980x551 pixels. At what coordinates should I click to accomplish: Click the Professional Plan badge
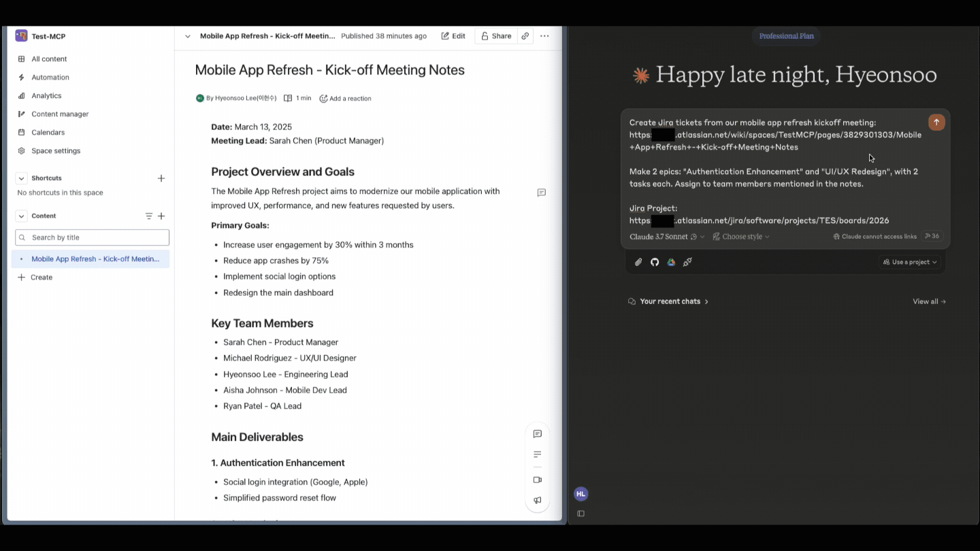(787, 36)
